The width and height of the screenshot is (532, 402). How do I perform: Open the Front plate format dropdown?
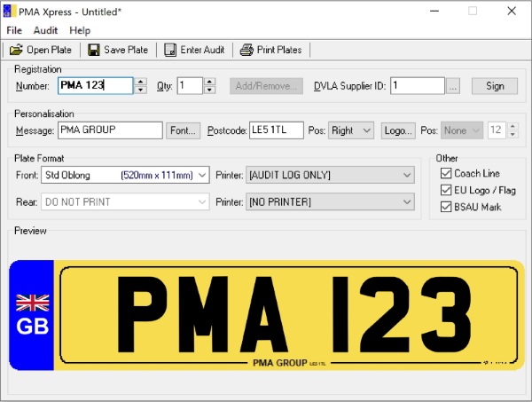pos(125,175)
